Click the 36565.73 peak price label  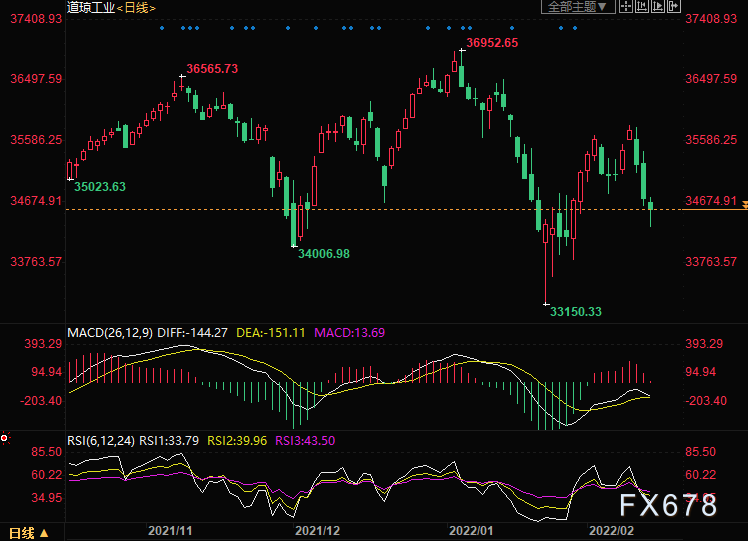point(212,69)
